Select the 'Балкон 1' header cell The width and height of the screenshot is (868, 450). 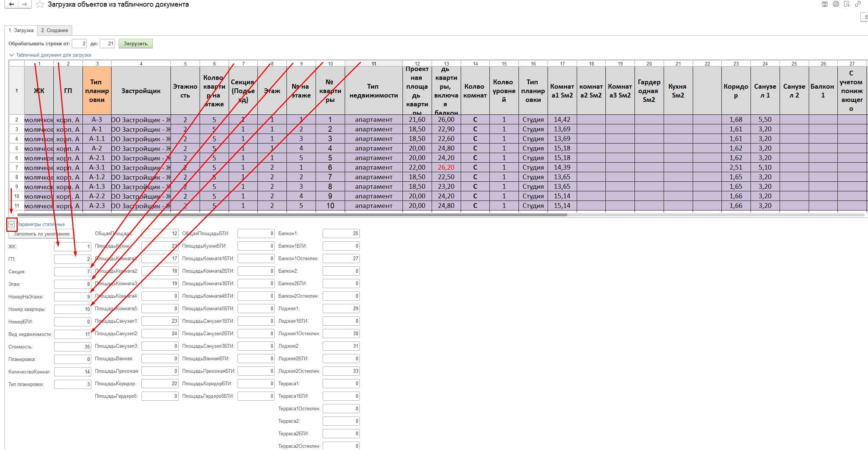tap(823, 91)
